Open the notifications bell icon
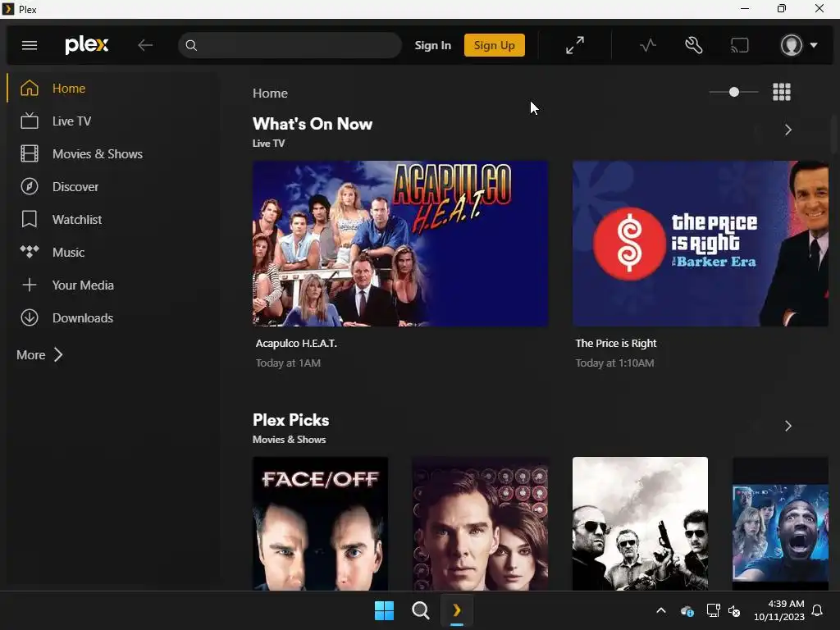The image size is (840, 630). tap(817, 610)
